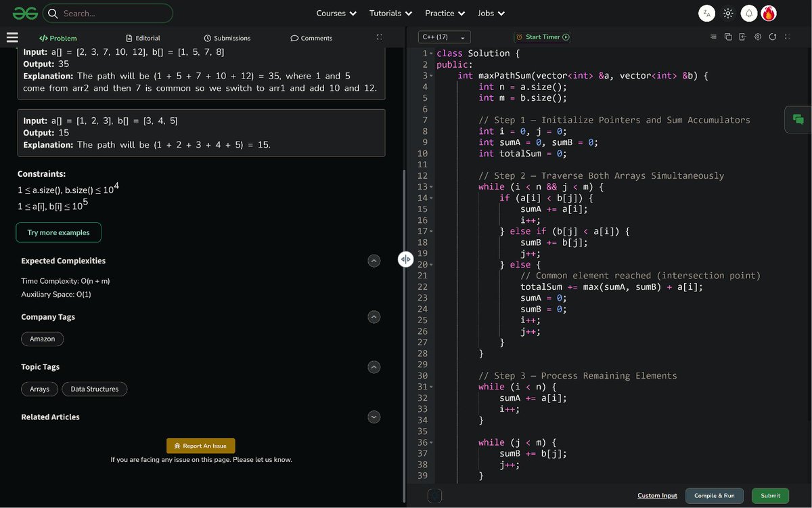812x508 pixels.
Task: Click the search magnifier icon
Action: (53, 13)
